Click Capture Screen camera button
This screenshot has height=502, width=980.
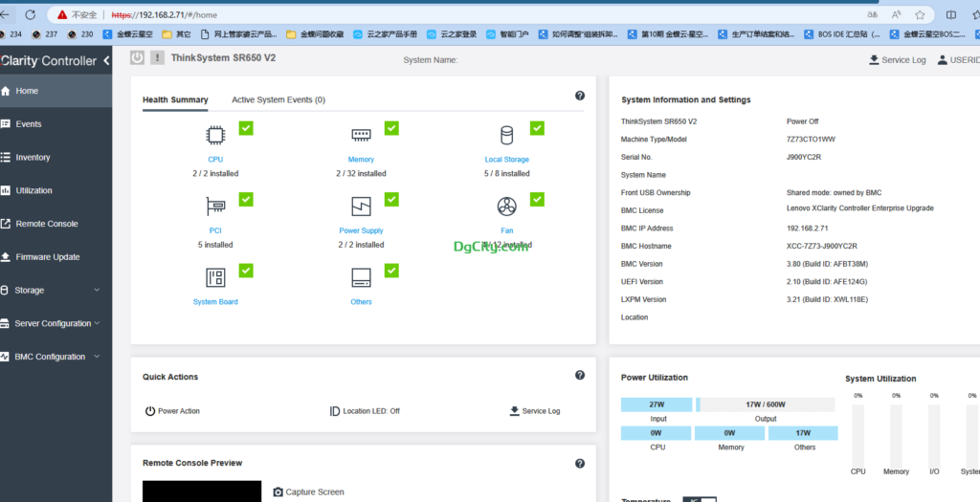coord(309,492)
